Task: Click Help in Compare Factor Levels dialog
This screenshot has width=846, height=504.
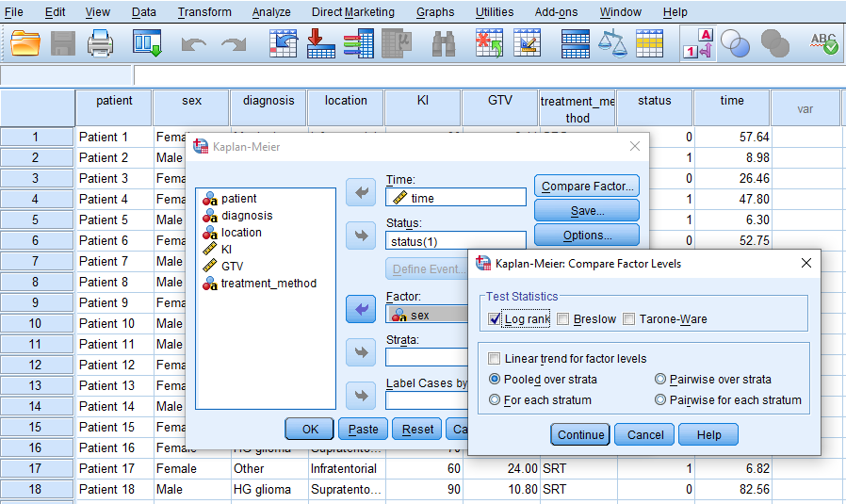Action: point(708,434)
